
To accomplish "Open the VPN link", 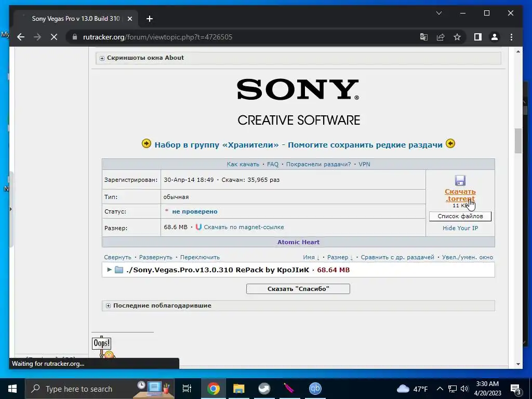I will click(x=364, y=164).
